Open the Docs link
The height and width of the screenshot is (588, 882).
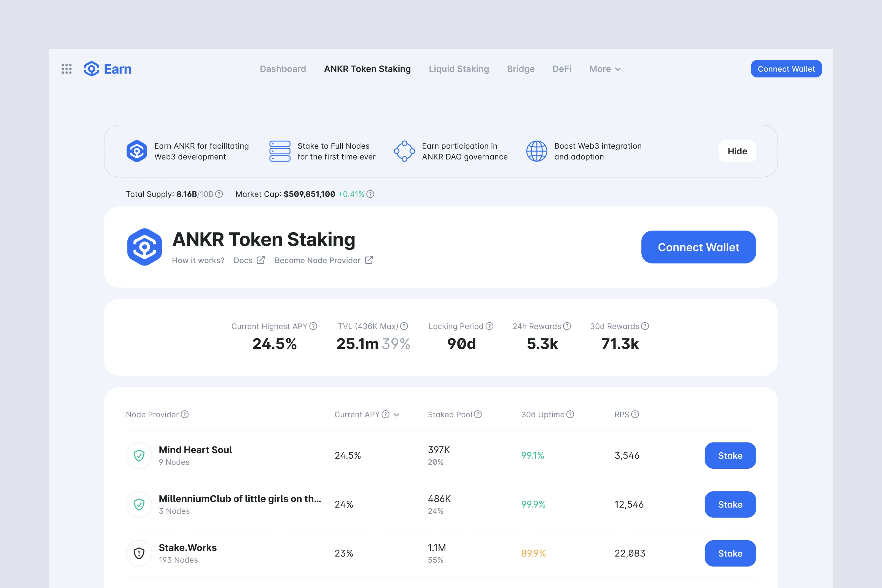tap(243, 260)
